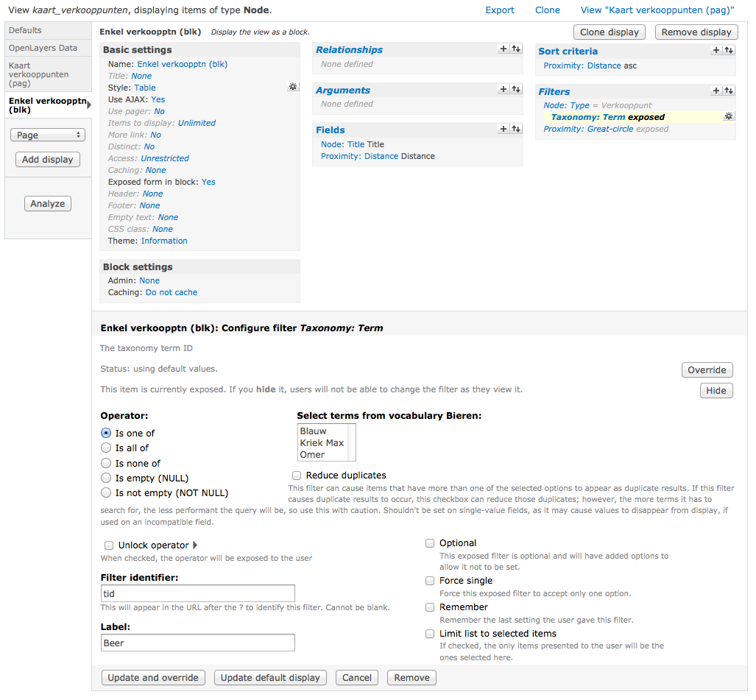
Task: Open the Defaults display tab
Action: (25, 30)
